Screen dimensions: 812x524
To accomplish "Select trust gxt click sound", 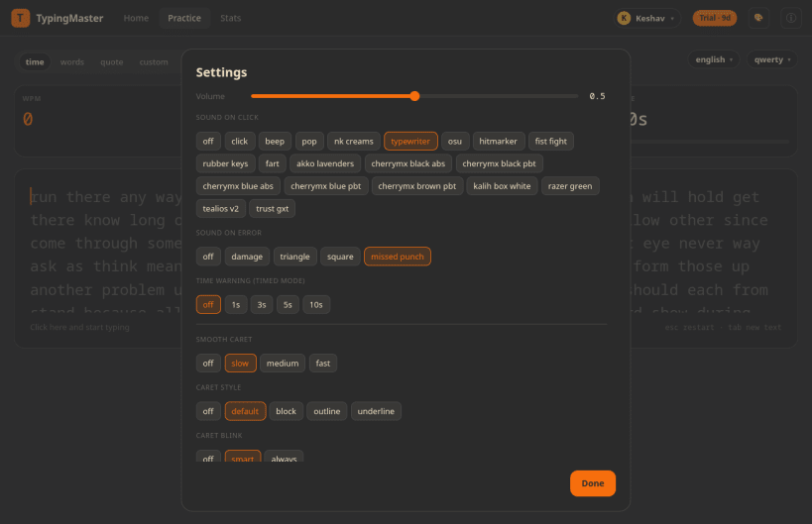I will tap(273, 208).
